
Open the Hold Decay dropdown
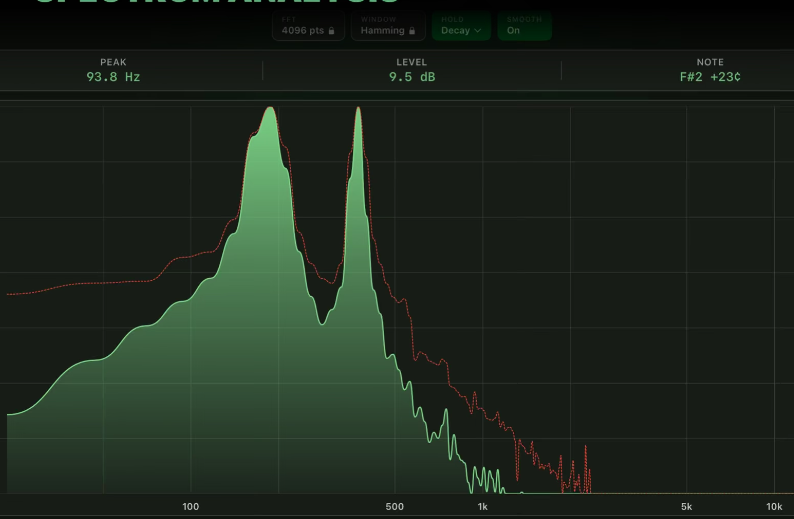(x=461, y=25)
